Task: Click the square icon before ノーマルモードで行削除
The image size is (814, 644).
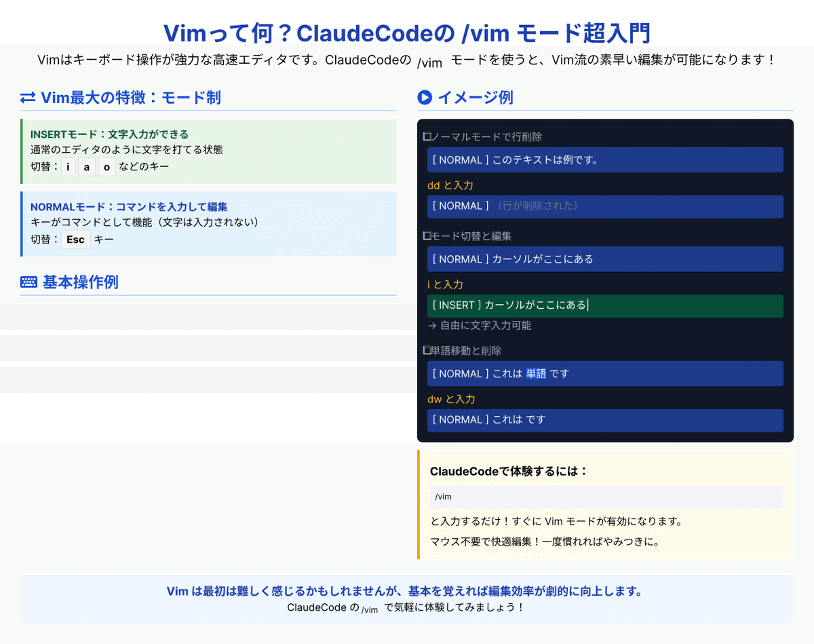Action: (x=426, y=136)
